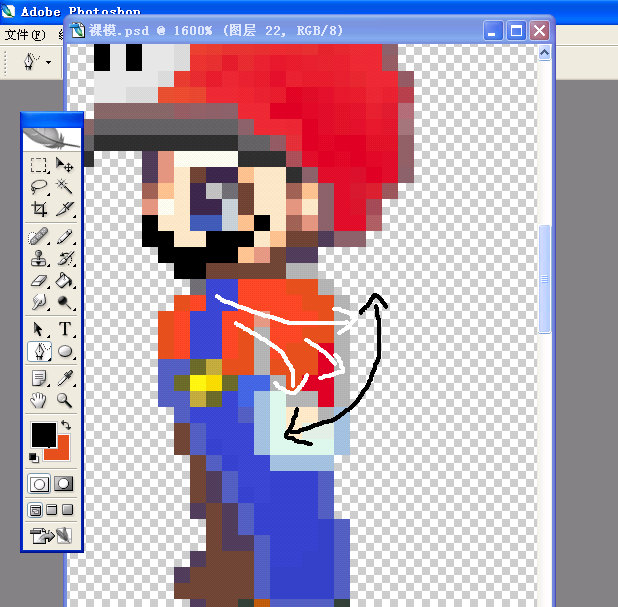
Task: Select the Slice tool
Action: 65,209
